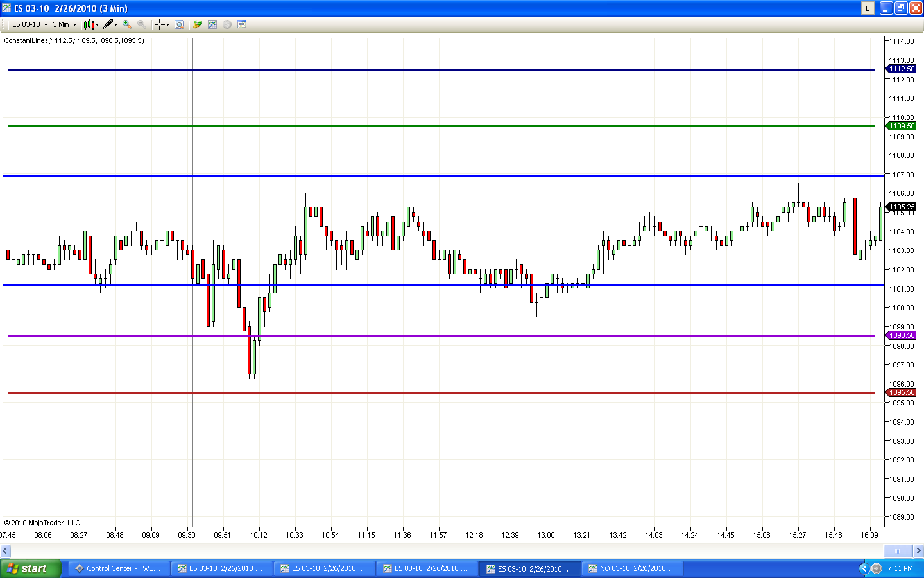Click the 16:09 time axis label
Image resolution: width=924 pixels, height=578 pixels.
pyautogui.click(x=869, y=535)
